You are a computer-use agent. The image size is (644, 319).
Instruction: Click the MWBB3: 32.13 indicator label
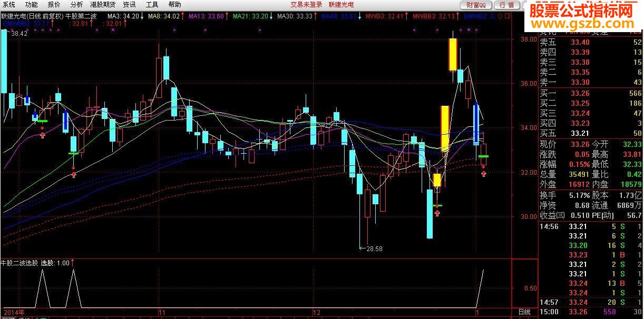coord(434,16)
